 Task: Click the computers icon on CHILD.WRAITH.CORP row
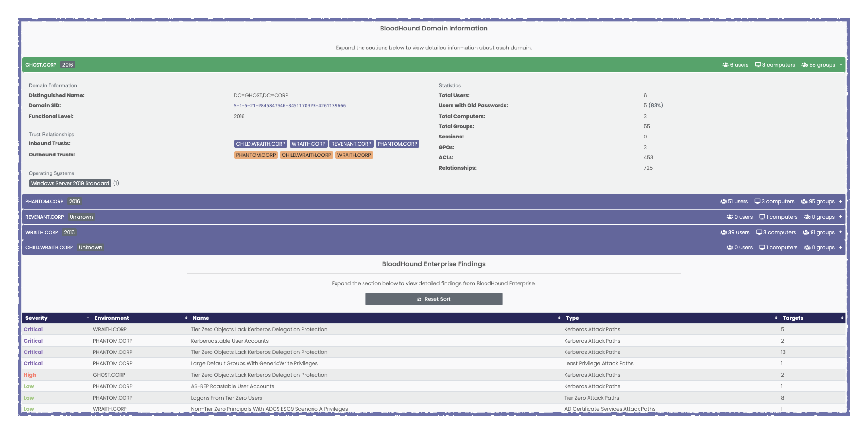(x=762, y=247)
